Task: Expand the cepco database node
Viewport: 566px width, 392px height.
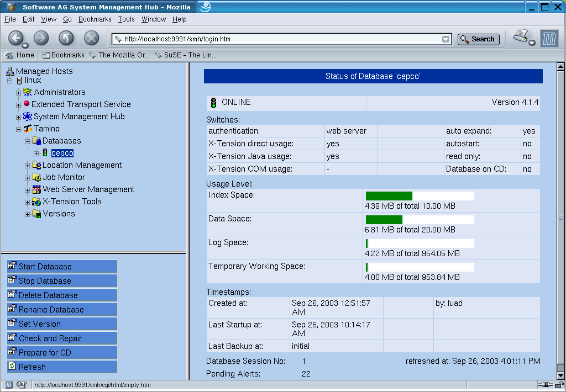Action: (36, 153)
